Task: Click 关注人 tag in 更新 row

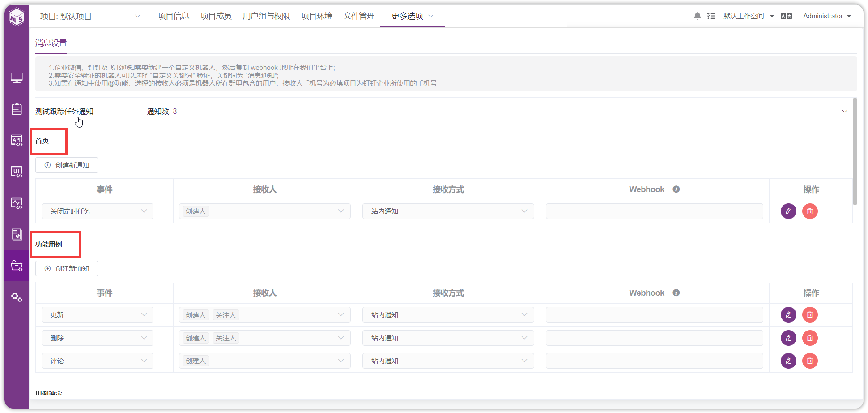Action: [226, 315]
